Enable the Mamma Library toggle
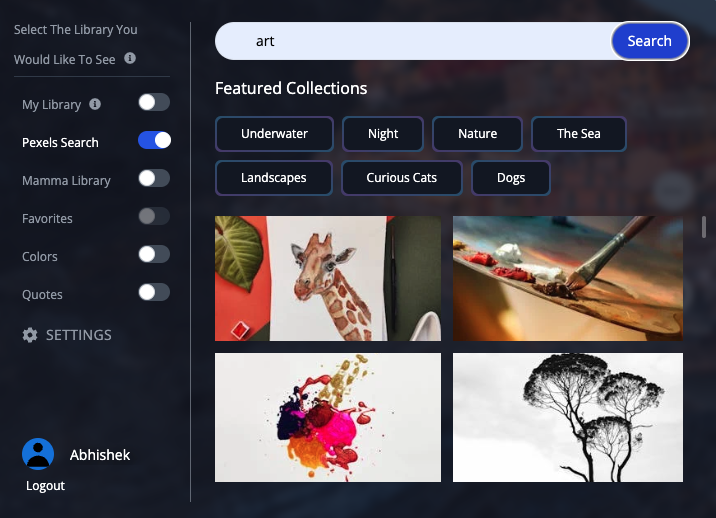Viewport: 716px width, 518px height. 154,178
